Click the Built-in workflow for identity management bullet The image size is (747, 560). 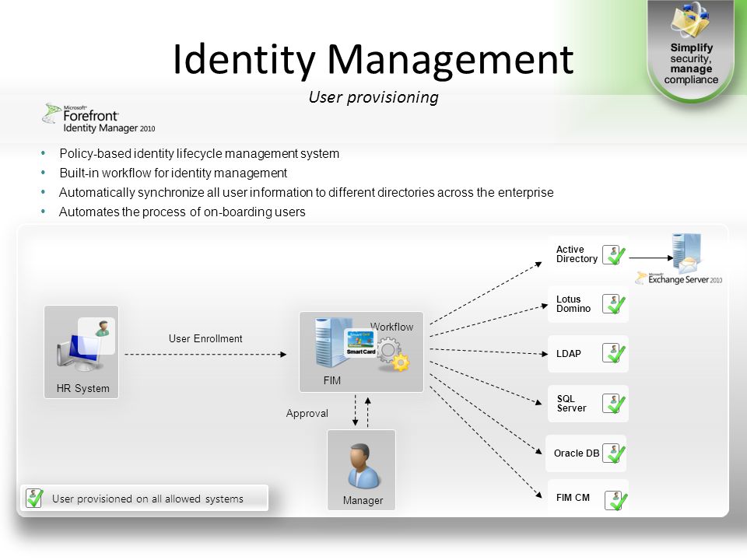click(173, 173)
